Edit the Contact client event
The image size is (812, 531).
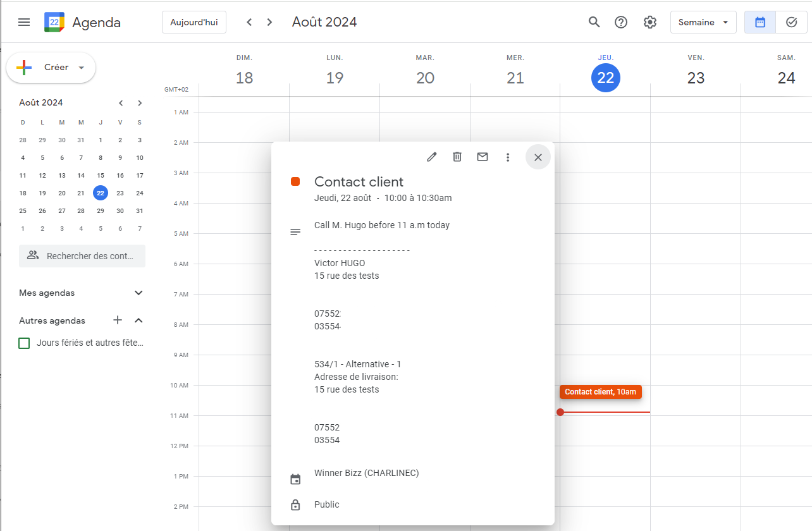pyautogui.click(x=431, y=157)
